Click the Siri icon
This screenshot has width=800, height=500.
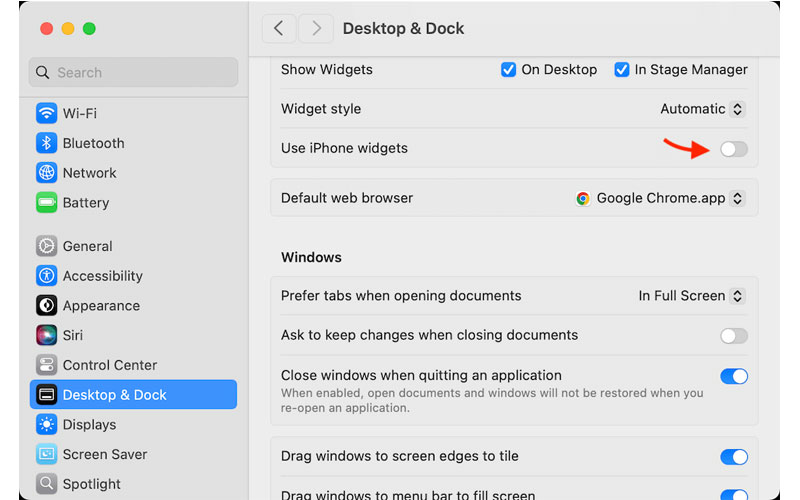tap(46, 335)
